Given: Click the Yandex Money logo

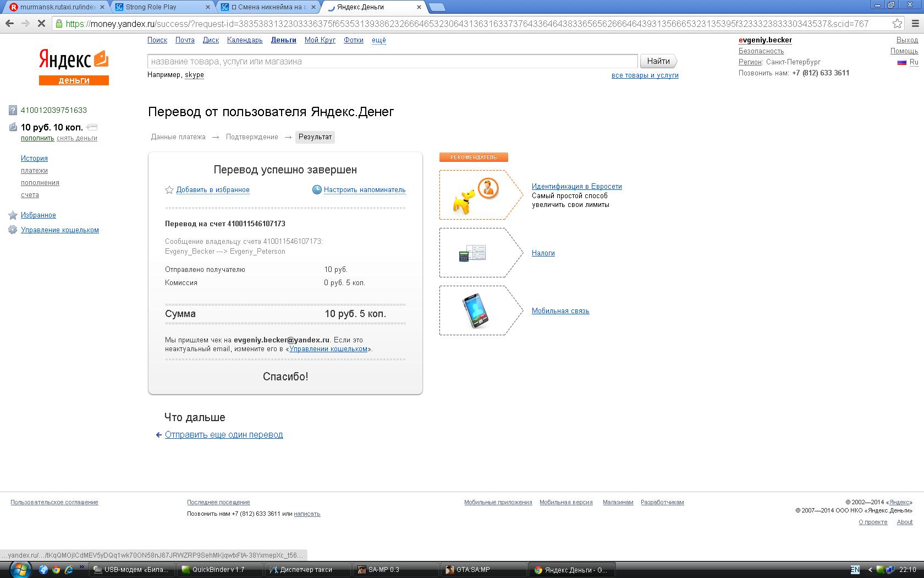Looking at the screenshot, I should [x=74, y=67].
